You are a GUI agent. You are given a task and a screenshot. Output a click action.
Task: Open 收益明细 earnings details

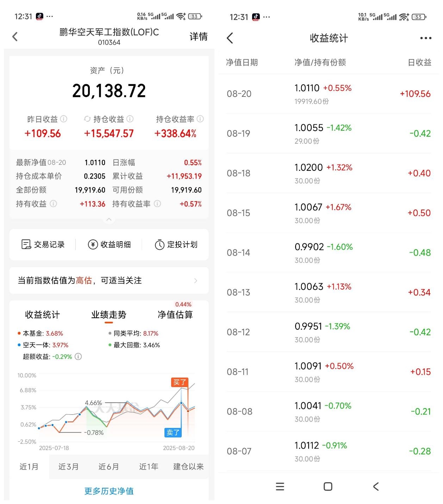(110, 244)
